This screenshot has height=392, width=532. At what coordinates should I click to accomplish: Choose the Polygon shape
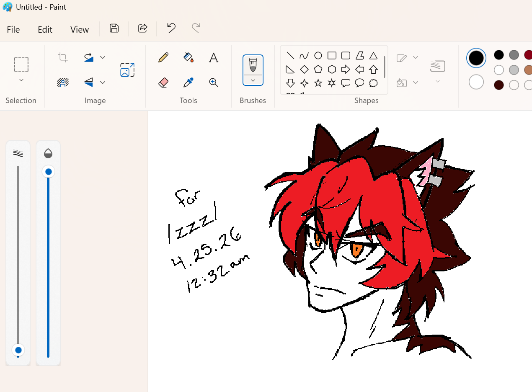click(x=359, y=56)
